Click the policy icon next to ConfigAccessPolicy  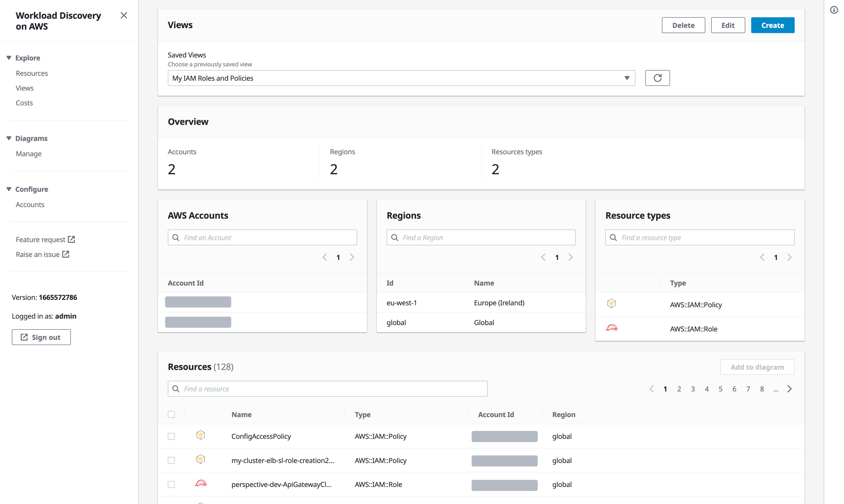click(x=201, y=435)
